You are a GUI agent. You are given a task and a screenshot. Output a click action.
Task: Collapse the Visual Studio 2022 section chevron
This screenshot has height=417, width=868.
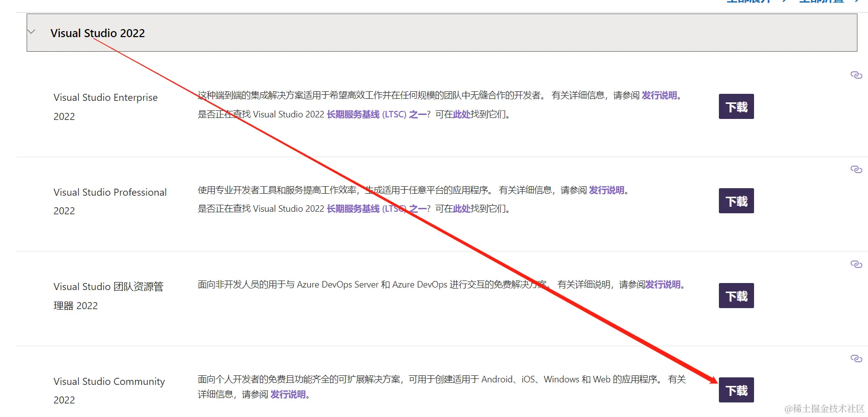[x=32, y=32]
